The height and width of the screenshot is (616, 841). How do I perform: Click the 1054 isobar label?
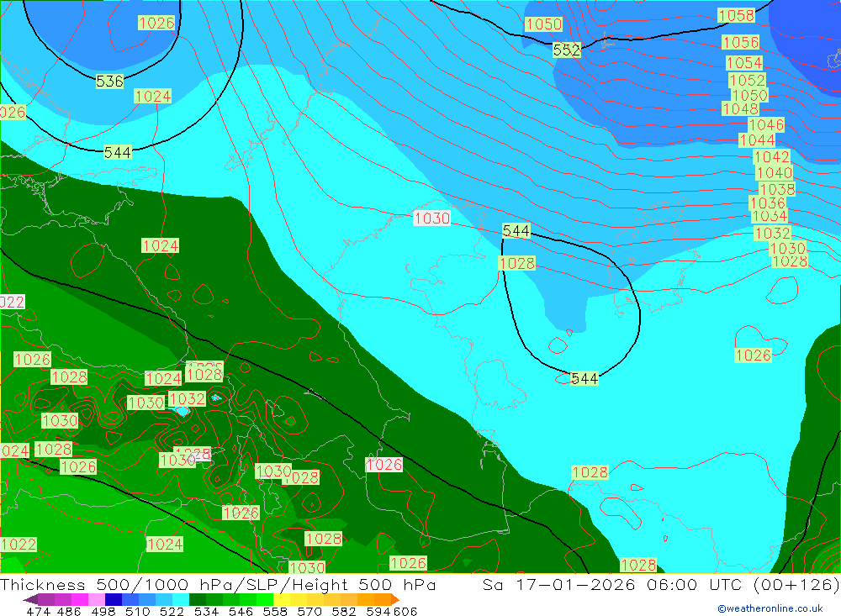pos(744,63)
